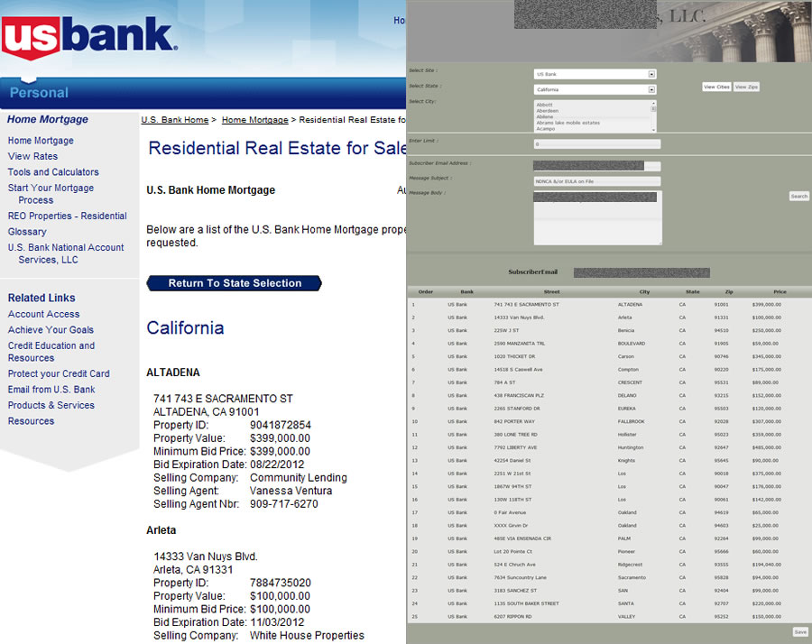The image size is (812, 644).
Task: Select Abrams lake mobile estates city
Action: click(568, 123)
